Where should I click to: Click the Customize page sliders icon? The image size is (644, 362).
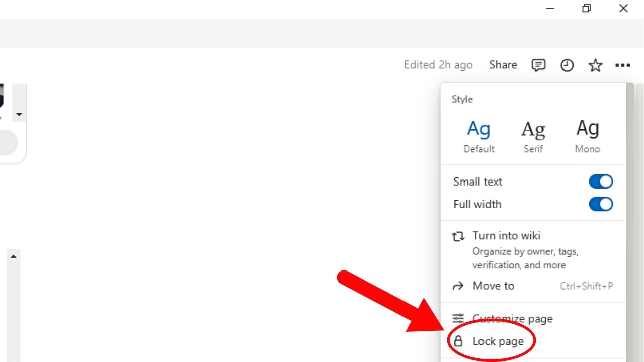point(458,318)
